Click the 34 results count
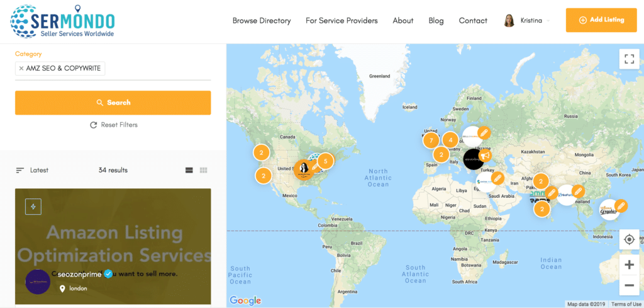The image size is (644, 308). pyautogui.click(x=113, y=170)
